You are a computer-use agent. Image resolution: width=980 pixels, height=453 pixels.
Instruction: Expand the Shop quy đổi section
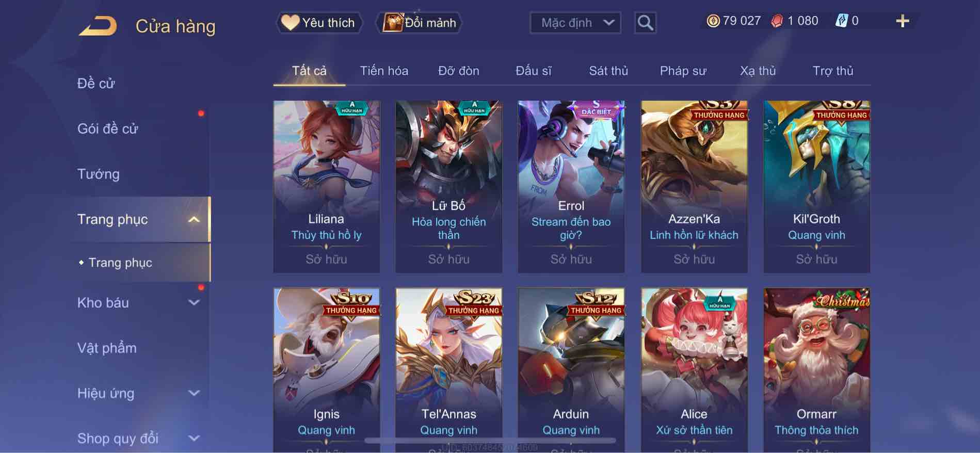tap(194, 439)
